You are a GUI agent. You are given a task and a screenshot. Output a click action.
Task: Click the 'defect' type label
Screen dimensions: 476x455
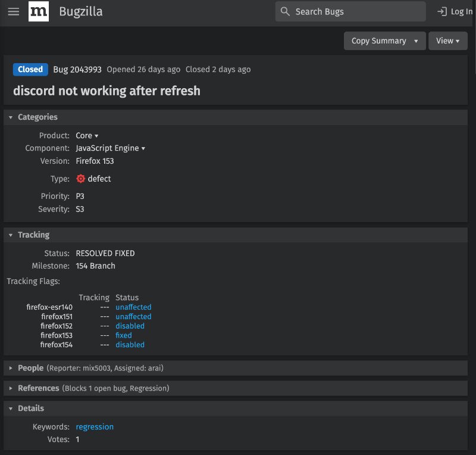point(99,179)
